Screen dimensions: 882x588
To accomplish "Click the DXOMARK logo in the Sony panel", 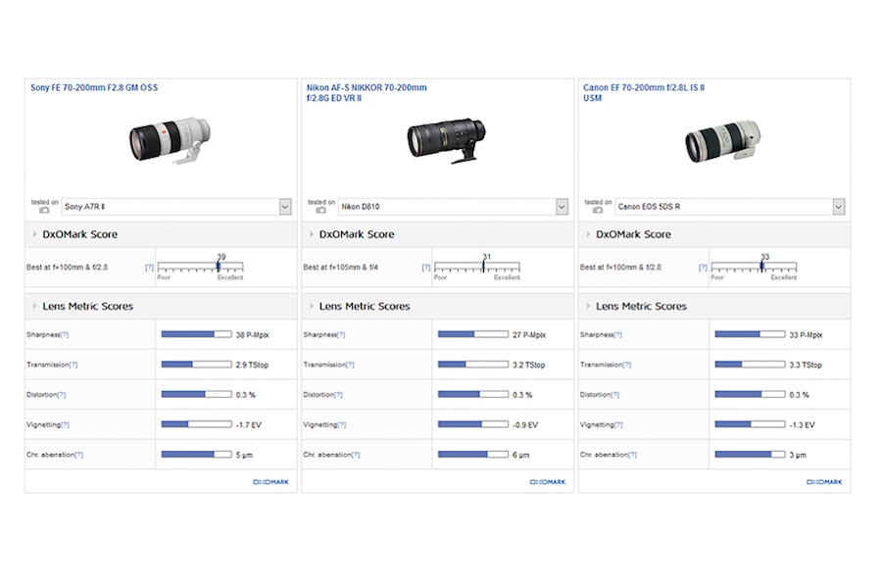I will pyautogui.click(x=270, y=481).
